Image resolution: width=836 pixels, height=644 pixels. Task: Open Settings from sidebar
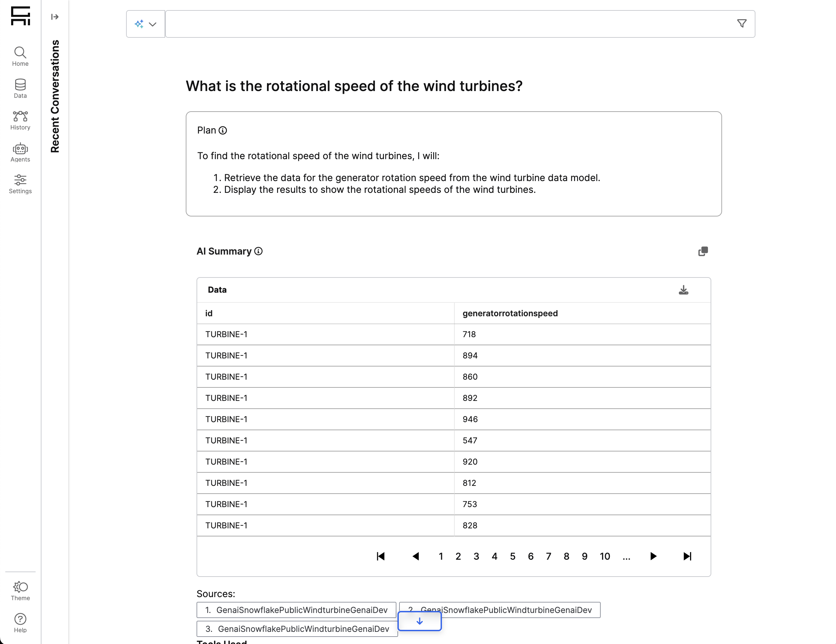tap(20, 184)
